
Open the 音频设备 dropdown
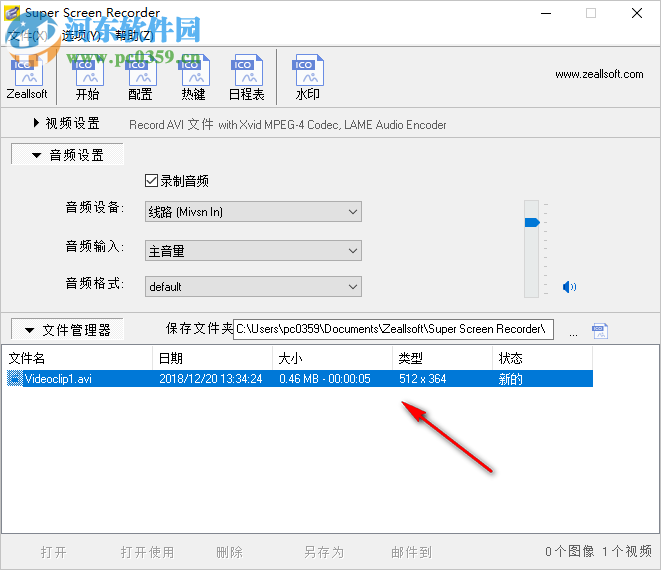pyautogui.click(x=253, y=212)
